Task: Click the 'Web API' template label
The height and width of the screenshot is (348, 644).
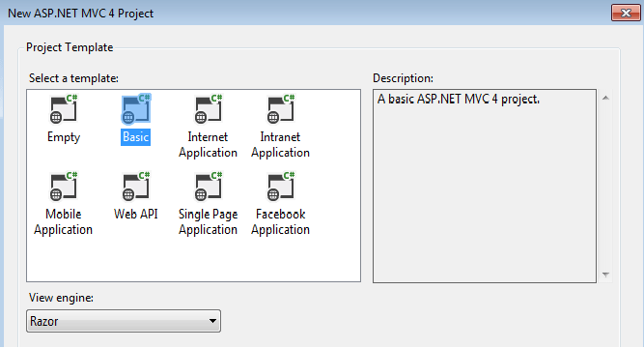Action: click(136, 214)
